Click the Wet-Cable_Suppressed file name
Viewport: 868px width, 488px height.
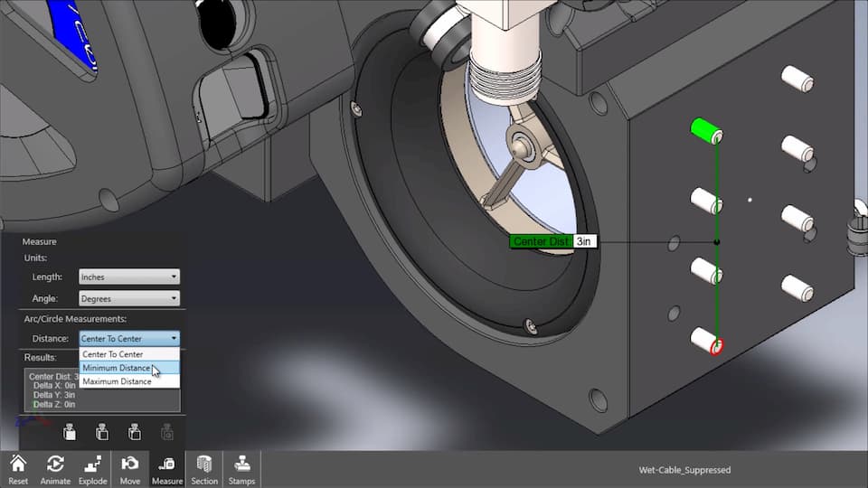tap(684, 470)
